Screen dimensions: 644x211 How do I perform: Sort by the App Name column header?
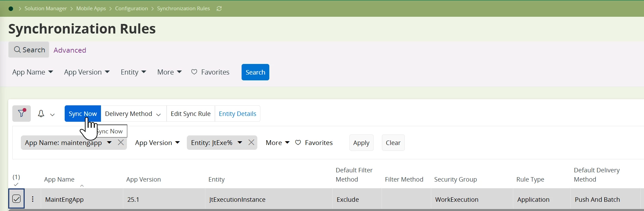59,180
